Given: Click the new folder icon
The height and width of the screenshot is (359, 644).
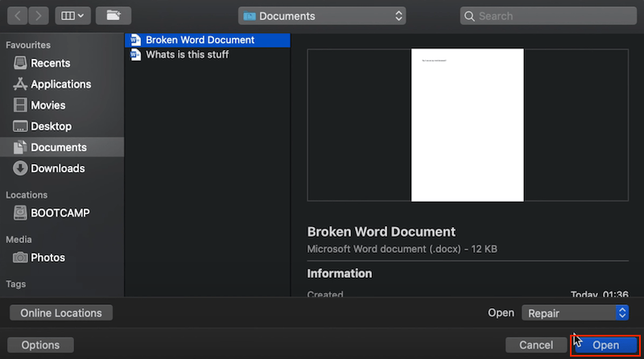Looking at the screenshot, I should pyautogui.click(x=113, y=15).
